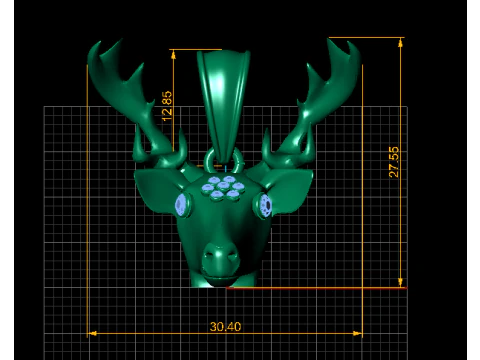Viewport: 480px width, 360px height.
Task: Select the jump ring below the bail
Action: click(224, 161)
